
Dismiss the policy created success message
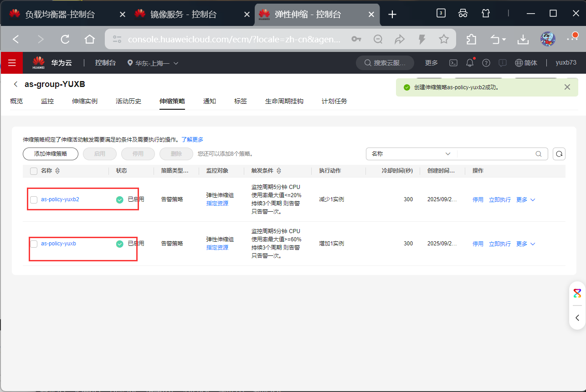(x=567, y=87)
